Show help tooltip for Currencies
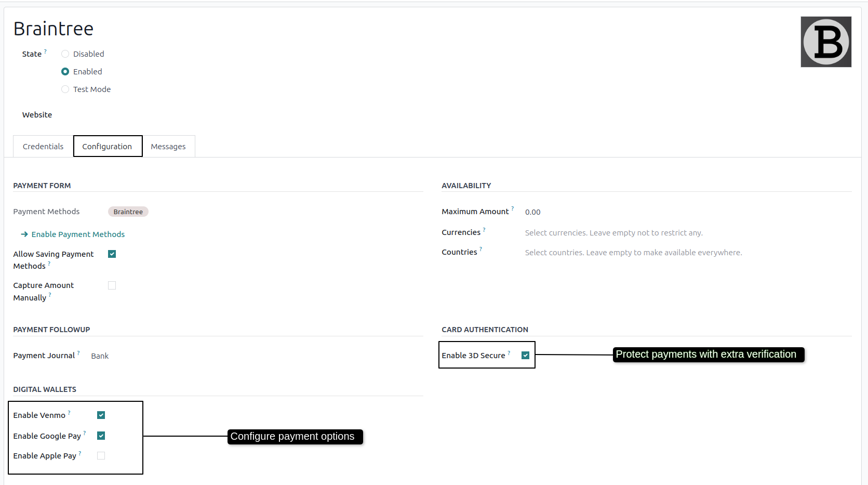The height and width of the screenshot is (485, 868). point(484,229)
